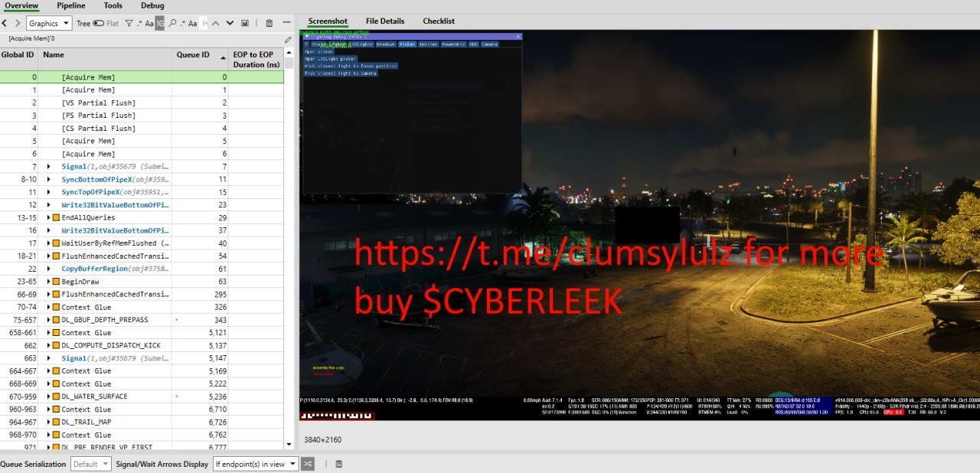This screenshot has height=473, width=980.
Task: Expand the DL_GBUF_DEPTH_PREPASS row
Action: [49, 320]
